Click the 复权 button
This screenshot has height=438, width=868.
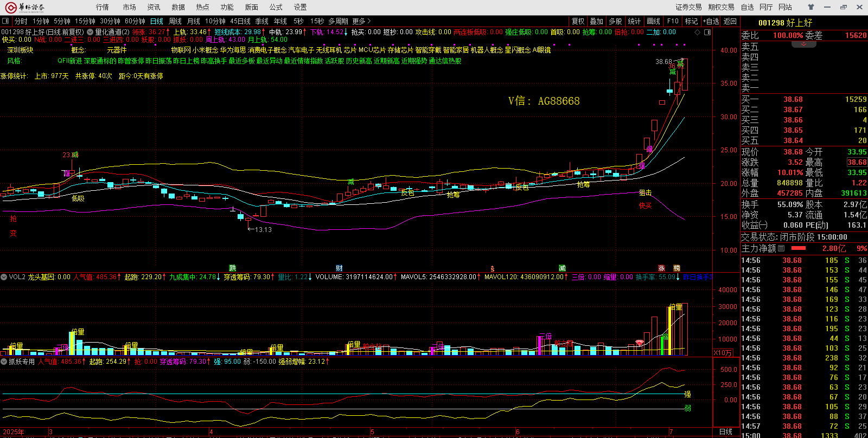coord(578,21)
